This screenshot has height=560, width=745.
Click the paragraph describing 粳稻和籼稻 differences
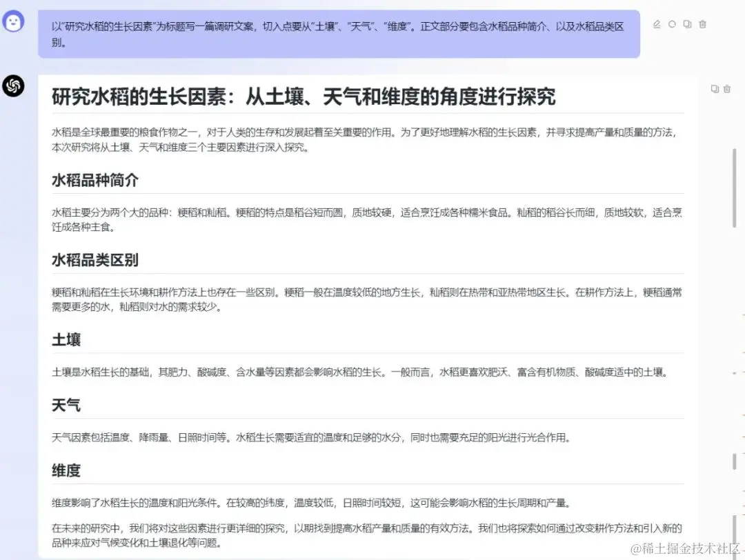point(345,298)
